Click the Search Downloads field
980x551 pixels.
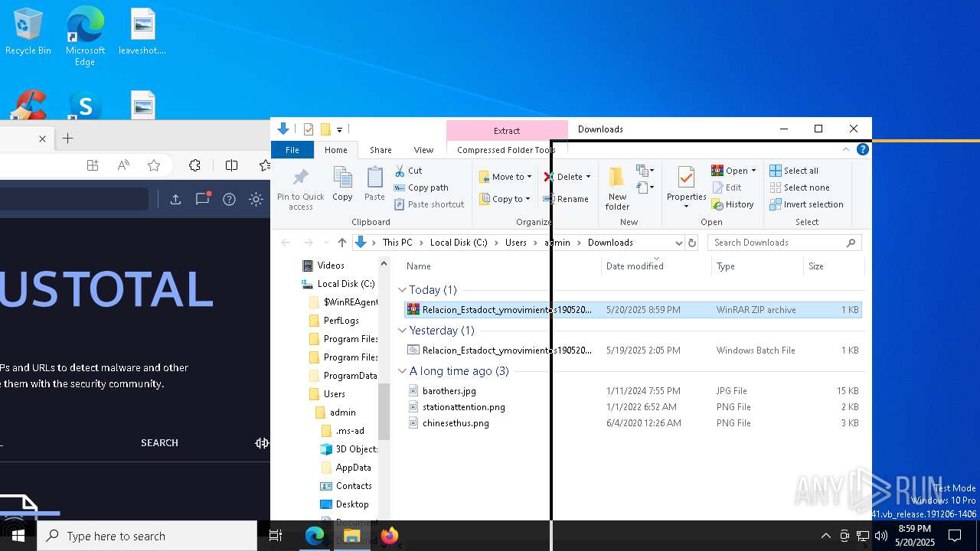tap(785, 243)
